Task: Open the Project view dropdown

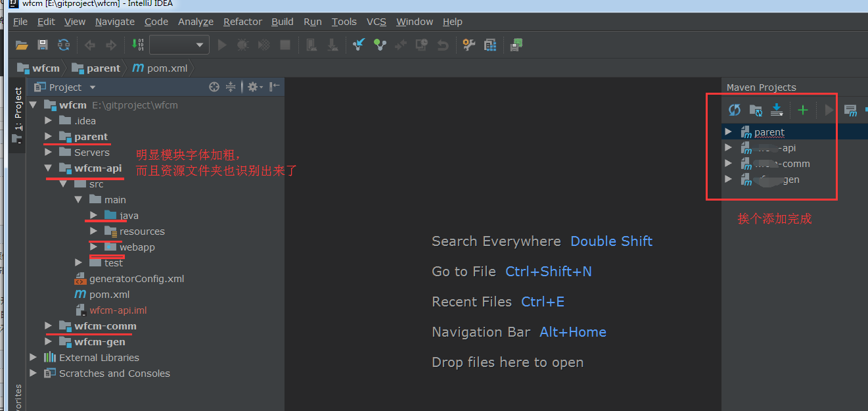Action: coord(93,87)
